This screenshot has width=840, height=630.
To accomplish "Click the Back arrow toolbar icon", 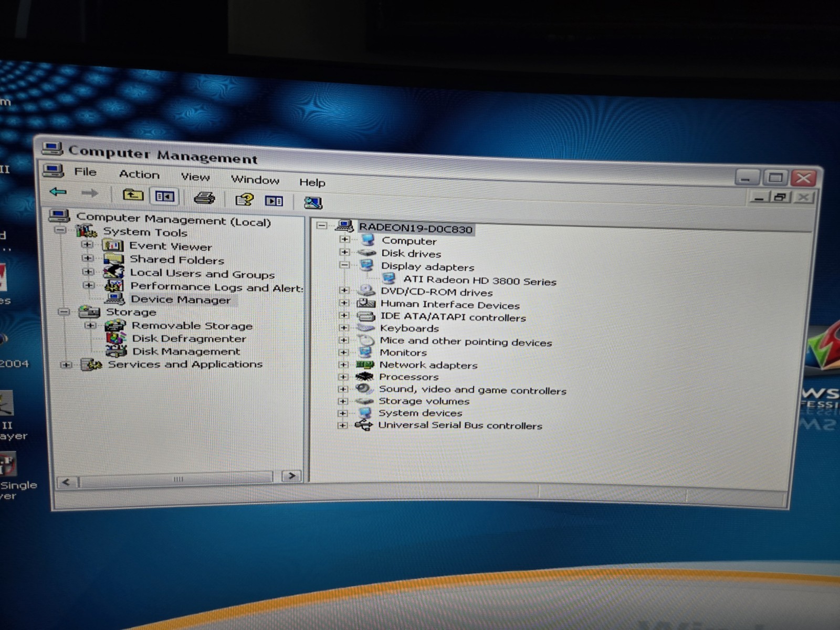I will (58, 192).
